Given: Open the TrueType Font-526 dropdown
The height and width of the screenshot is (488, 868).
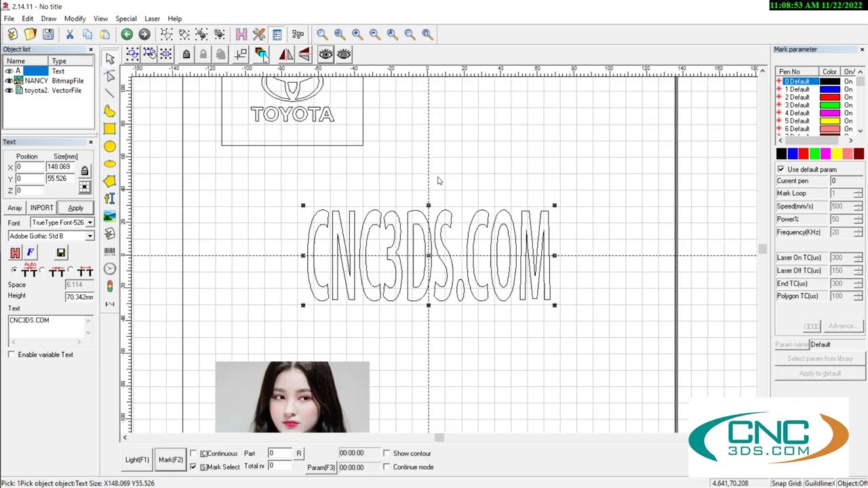Looking at the screenshot, I should [x=90, y=222].
